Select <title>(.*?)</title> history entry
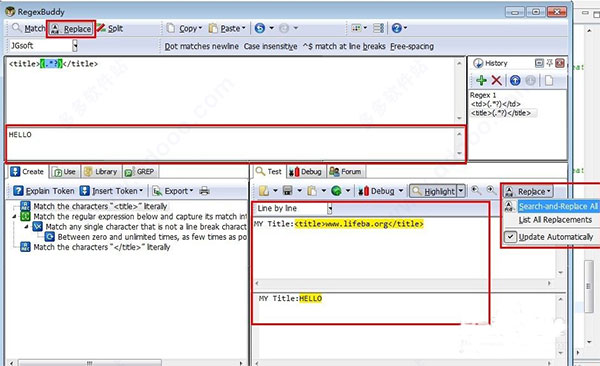 (501, 113)
